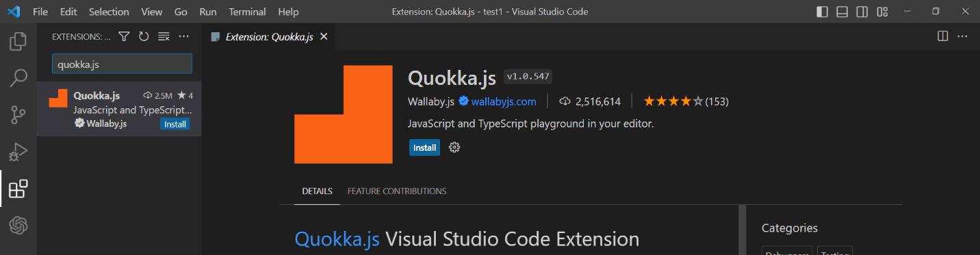This screenshot has height=255, width=980.
Task: Open the Source Control view
Action: tap(18, 114)
